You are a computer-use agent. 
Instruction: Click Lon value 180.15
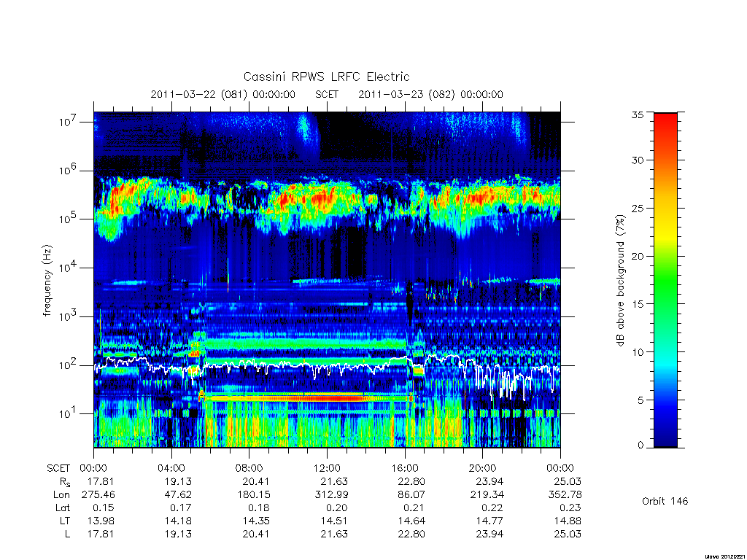pos(253,495)
